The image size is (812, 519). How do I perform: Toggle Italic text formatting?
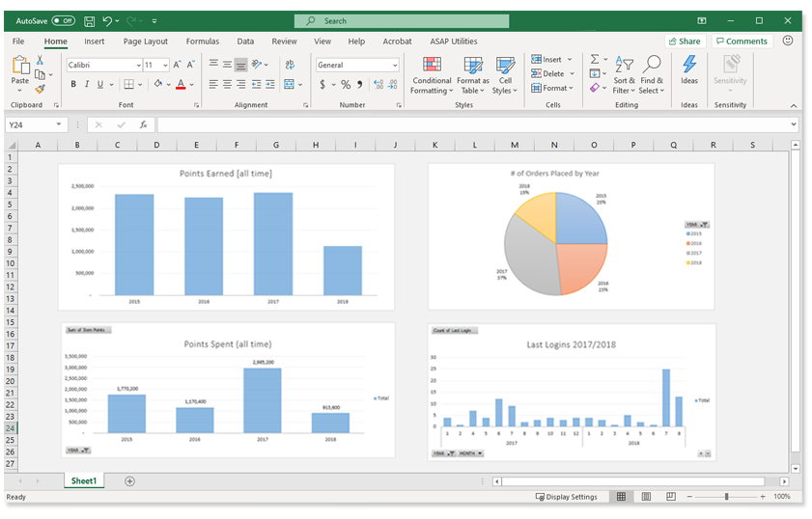click(x=86, y=85)
